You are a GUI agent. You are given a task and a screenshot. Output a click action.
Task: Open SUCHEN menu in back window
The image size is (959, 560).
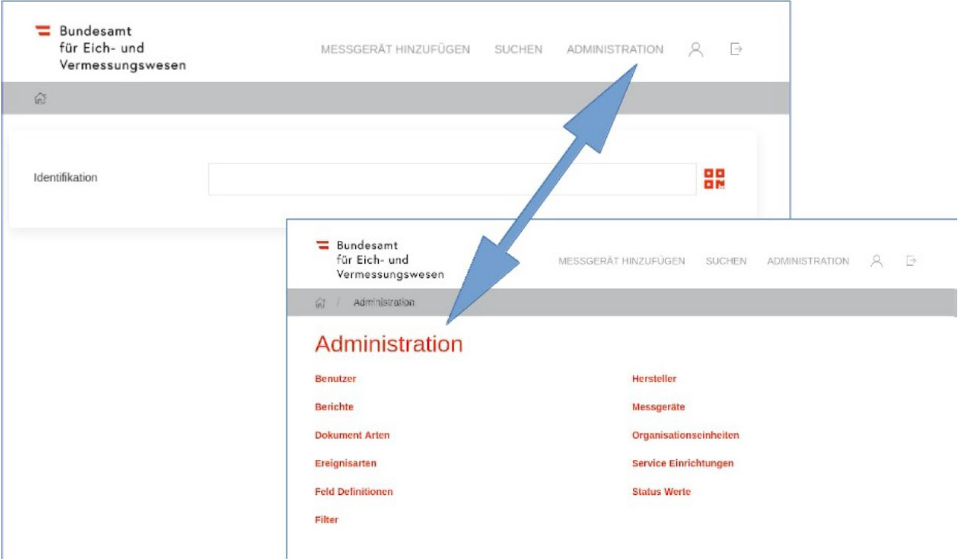pyautogui.click(x=518, y=50)
